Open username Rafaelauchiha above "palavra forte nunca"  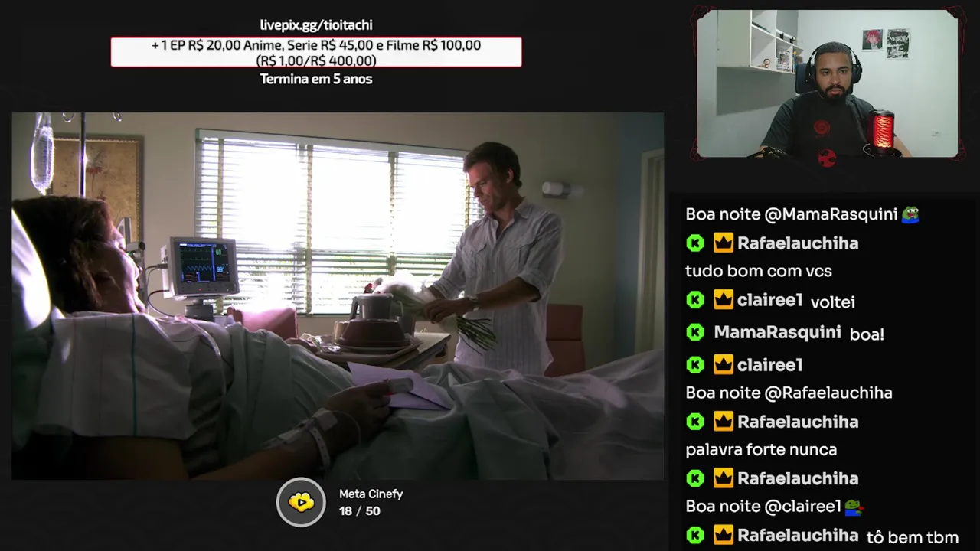click(798, 422)
